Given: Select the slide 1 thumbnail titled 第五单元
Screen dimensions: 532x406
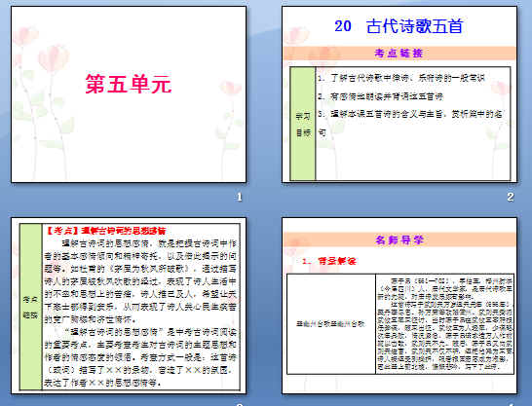Looking at the screenshot, I should (x=129, y=94).
